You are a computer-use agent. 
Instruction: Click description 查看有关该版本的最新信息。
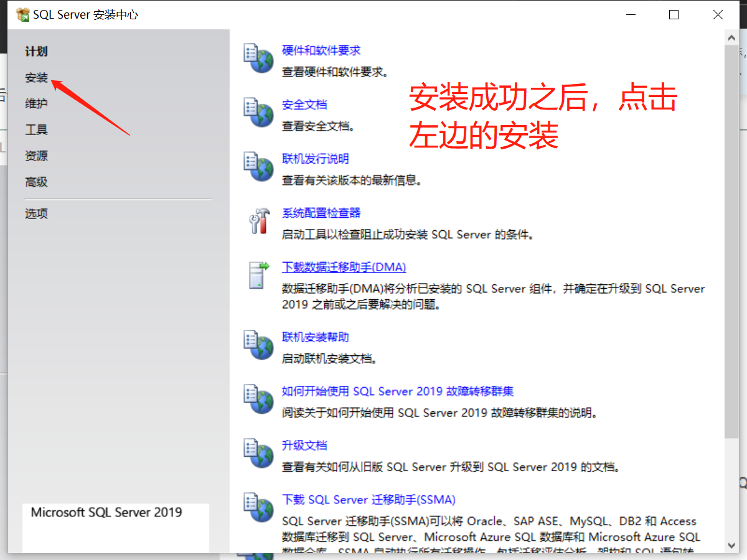pyautogui.click(x=352, y=180)
